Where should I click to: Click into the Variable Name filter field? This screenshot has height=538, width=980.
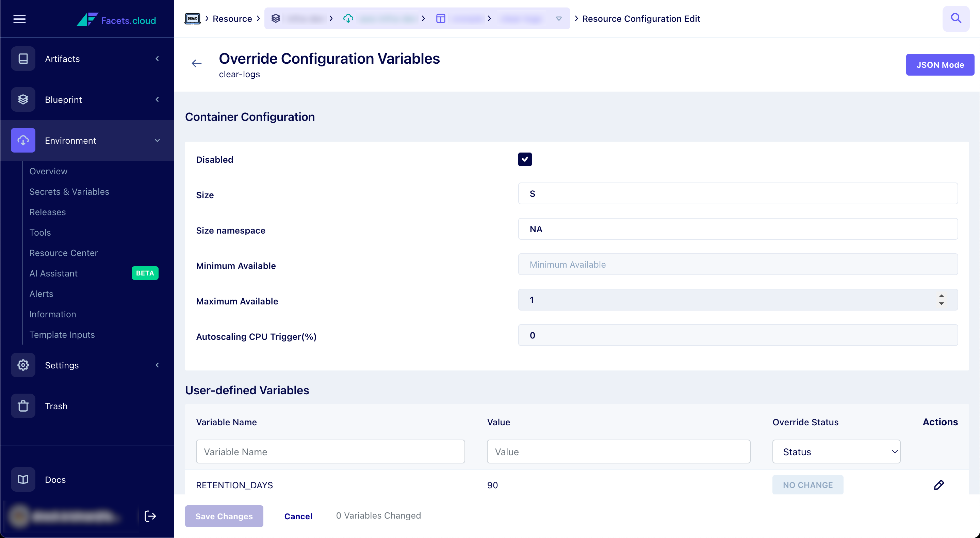pyautogui.click(x=330, y=452)
